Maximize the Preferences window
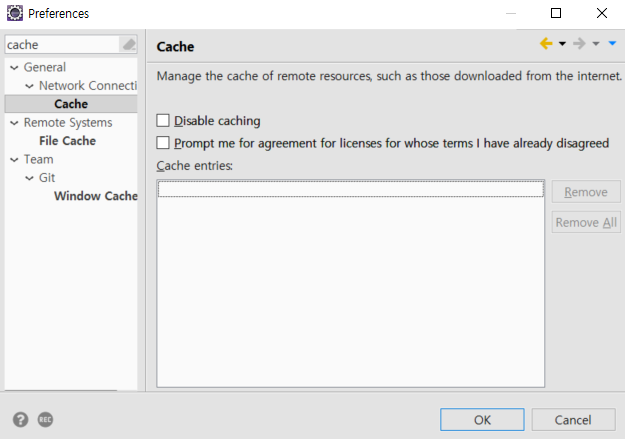 point(556,13)
